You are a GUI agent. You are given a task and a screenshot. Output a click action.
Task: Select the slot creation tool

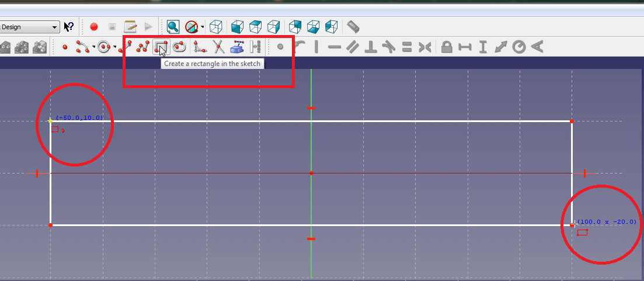[179, 47]
